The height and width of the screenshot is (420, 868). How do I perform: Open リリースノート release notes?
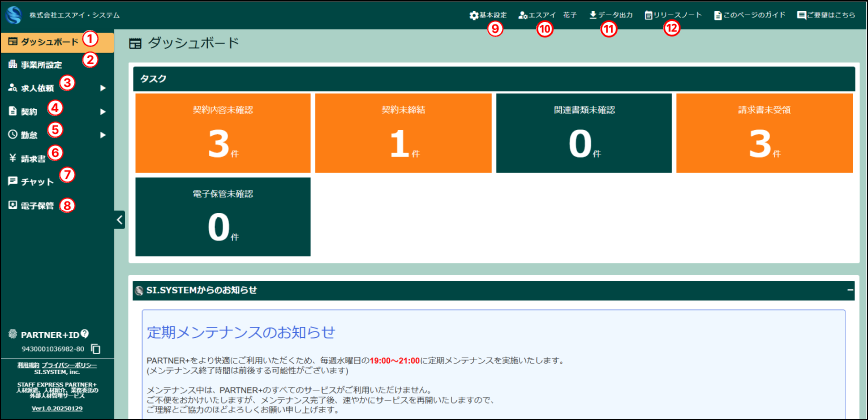(x=673, y=16)
